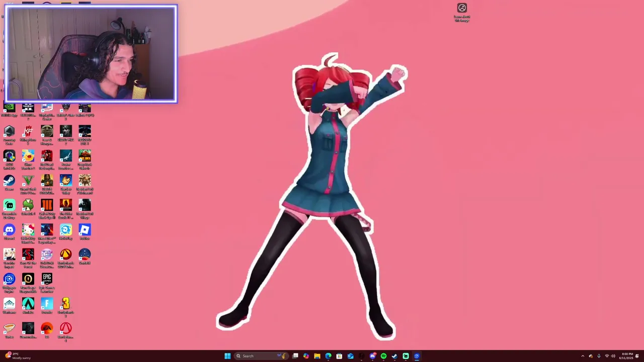Viewport: 644px width, 362px height.
Task: Launch Slime Rancher 2 from the desktop
Action: 28,160
